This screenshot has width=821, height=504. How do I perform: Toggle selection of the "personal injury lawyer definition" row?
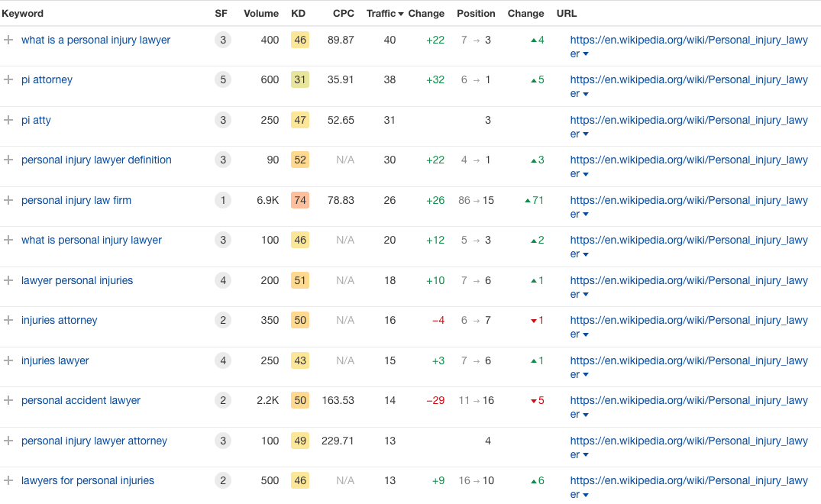click(8, 160)
